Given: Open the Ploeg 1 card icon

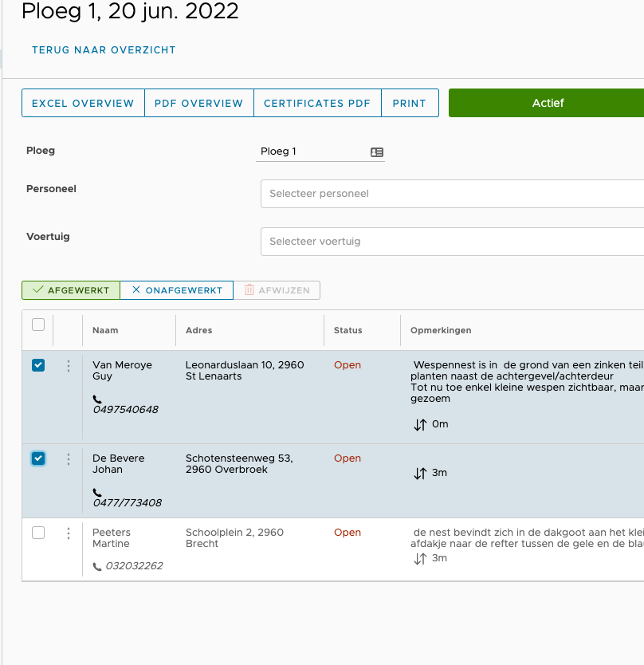Looking at the screenshot, I should click(377, 151).
